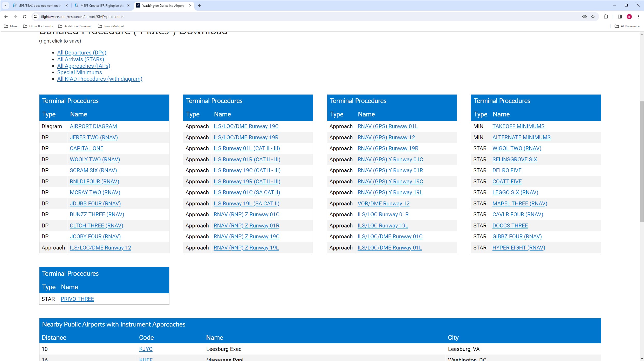Click the tracking protection eye icon
Viewport: 644px width, 361px height.
coord(584,17)
